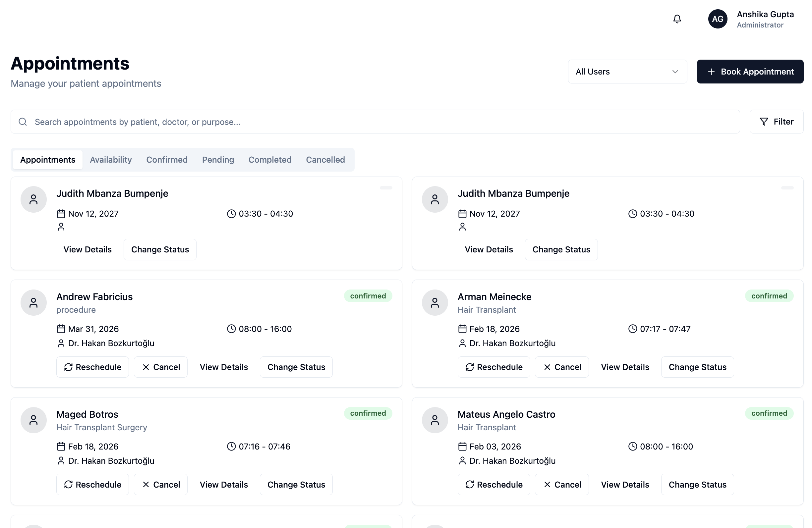Viewport: 812px width, 528px height.
Task: Click clock icon beside 07:17 - 07:47
Action: coord(633,329)
